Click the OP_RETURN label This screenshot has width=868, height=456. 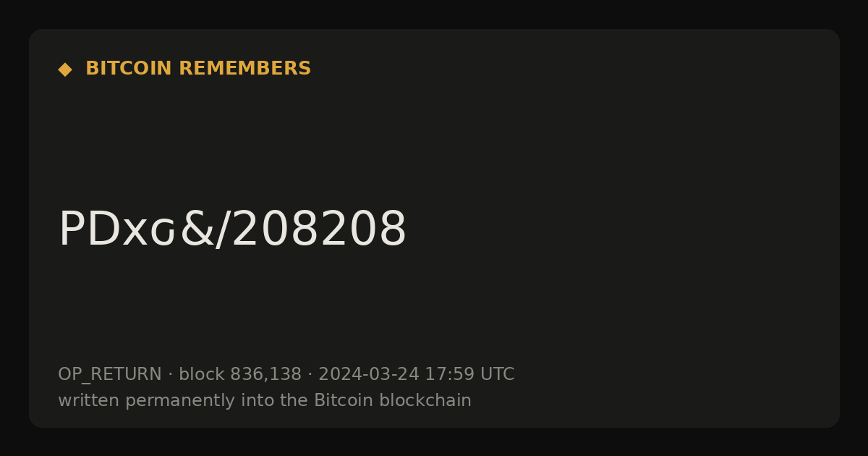pyautogui.click(x=110, y=375)
